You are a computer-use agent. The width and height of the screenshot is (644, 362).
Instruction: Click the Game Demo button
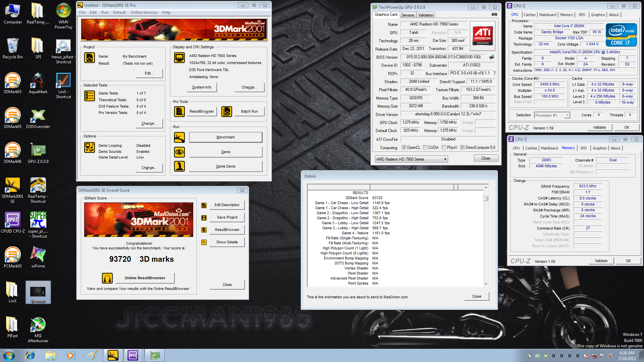click(x=226, y=166)
